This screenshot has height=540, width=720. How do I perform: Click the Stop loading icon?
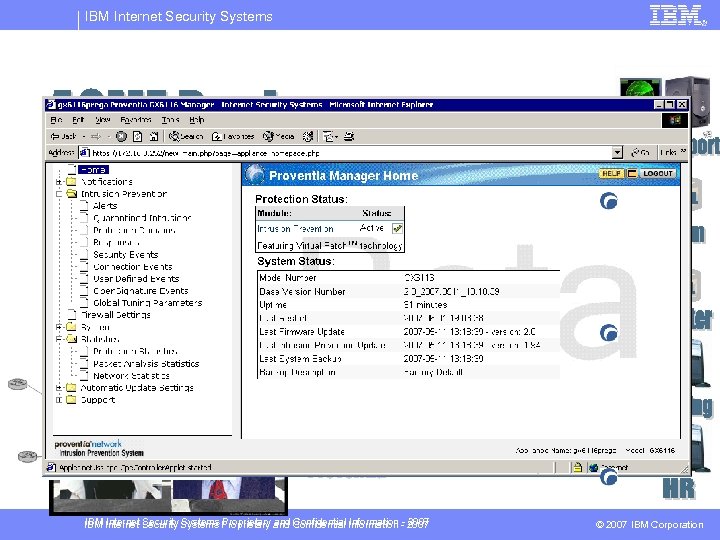(121, 136)
